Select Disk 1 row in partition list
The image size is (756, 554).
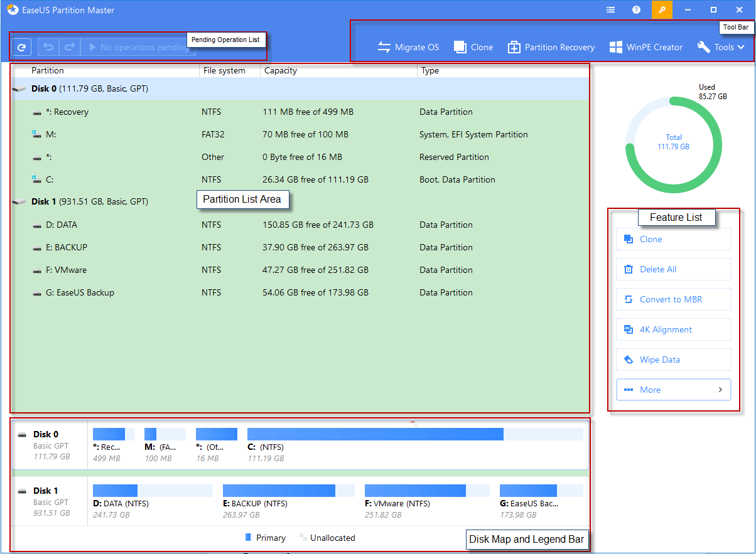point(300,202)
